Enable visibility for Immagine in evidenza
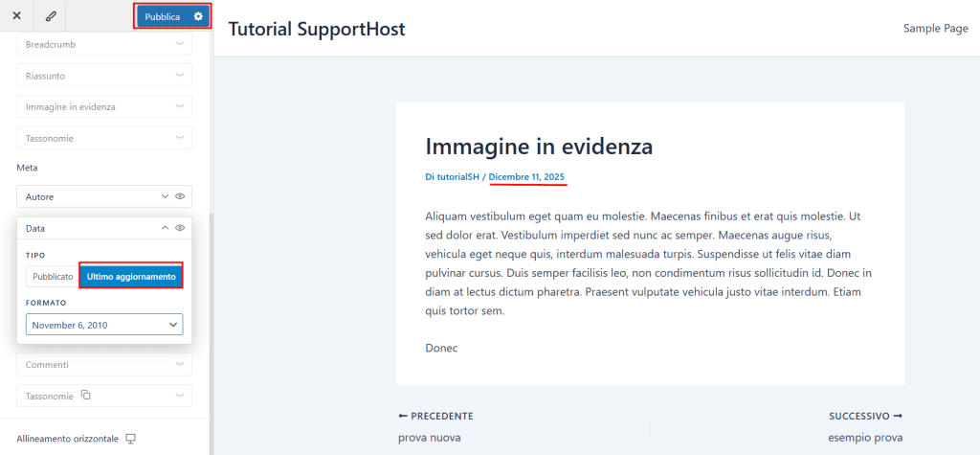The height and width of the screenshot is (455, 980). pos(179,107)
